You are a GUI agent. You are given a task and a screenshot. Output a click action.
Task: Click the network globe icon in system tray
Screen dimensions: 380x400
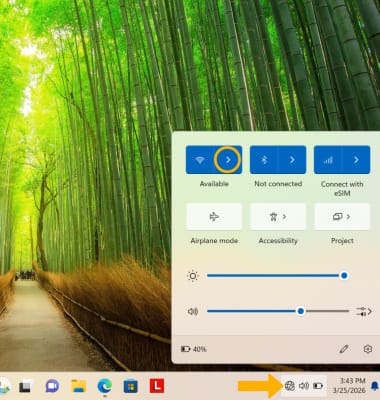pyautogui.click(x=290, y=386)
